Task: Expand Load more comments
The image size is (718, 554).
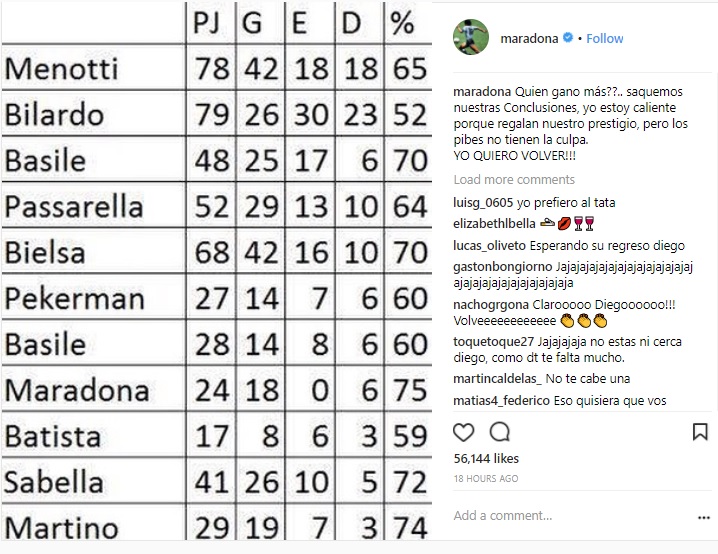Action: (514, 179)
